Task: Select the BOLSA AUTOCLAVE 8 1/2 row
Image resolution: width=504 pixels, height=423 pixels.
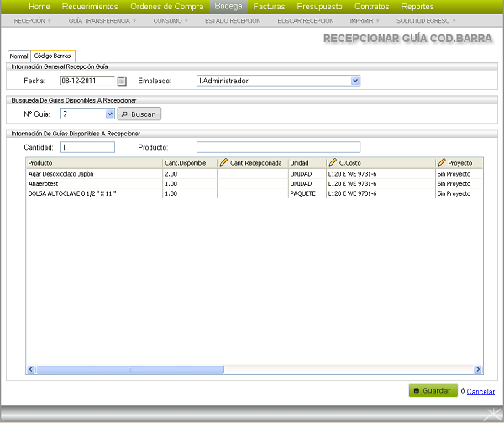Action: [255, 193]
